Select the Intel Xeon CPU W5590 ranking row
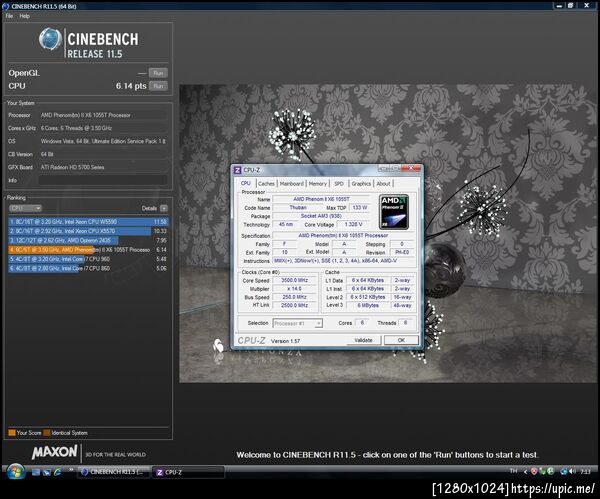Viewport: 600px width, 499px height. click(x=88, y=222)
